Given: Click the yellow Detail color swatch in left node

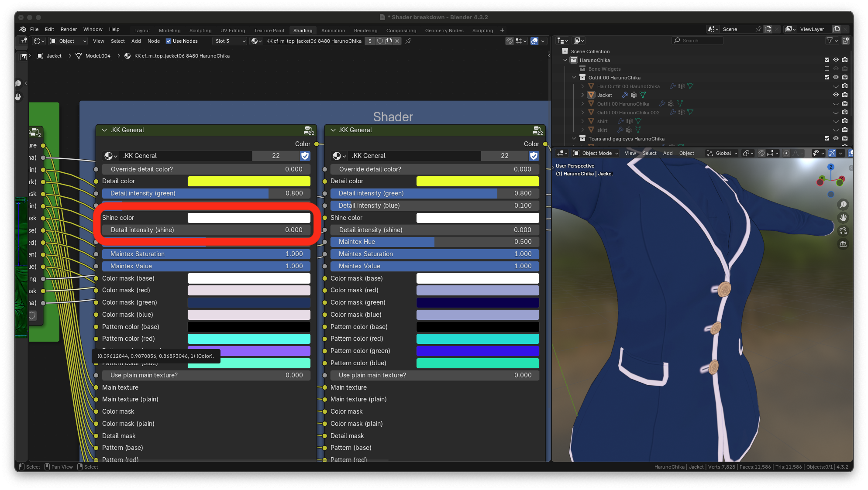Looking at the screenshot, I should click(249, 181).
